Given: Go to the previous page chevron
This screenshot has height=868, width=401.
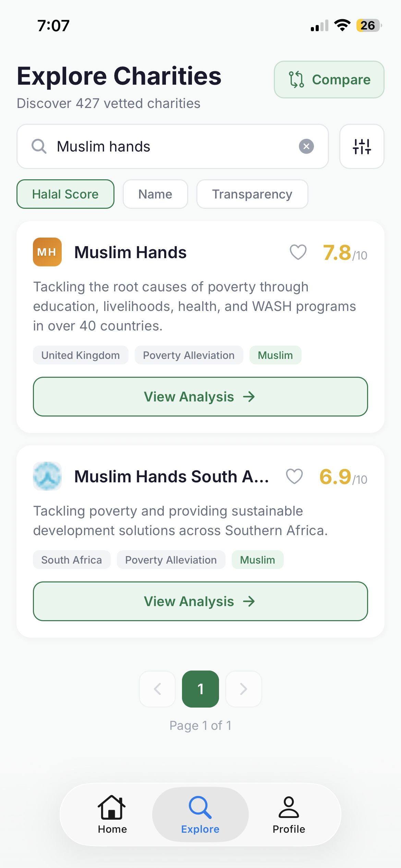Looking at the screenshot, I should click(x=157, y=689).
